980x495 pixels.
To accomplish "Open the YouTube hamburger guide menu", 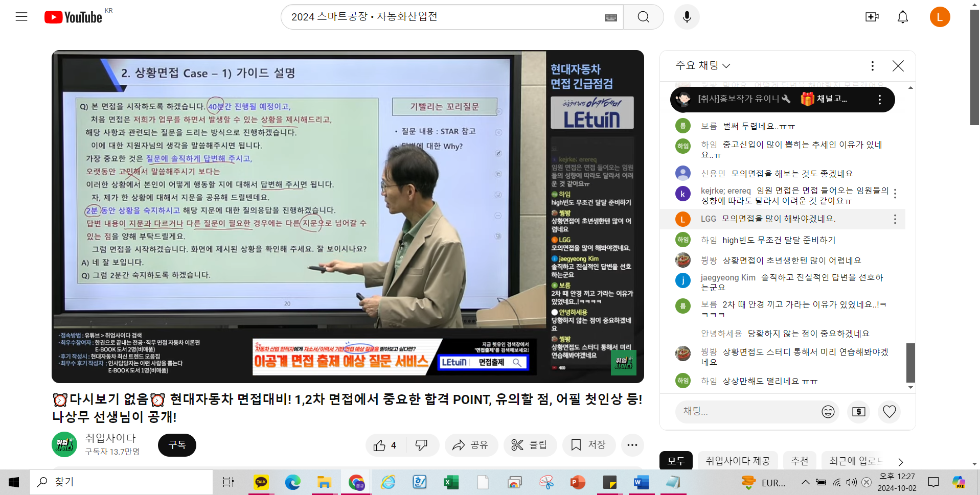I will click(x=21, y=17).
